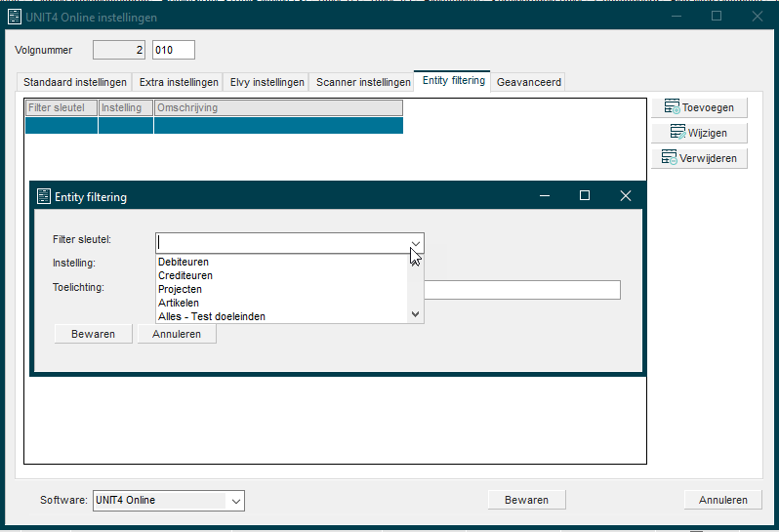The image size is (779, 532).
Task: Open the Elvy instellingen tab
Action: pyautogui.click(x=266, y=82)
